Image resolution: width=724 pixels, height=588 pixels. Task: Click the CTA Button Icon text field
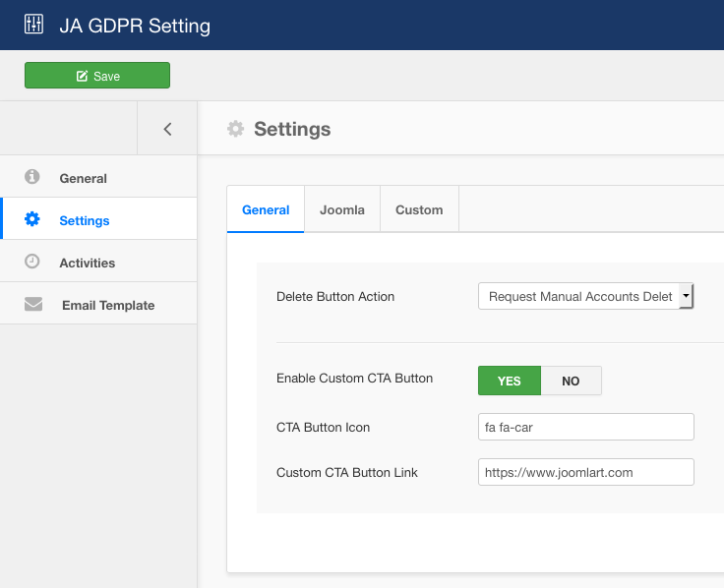586,427
